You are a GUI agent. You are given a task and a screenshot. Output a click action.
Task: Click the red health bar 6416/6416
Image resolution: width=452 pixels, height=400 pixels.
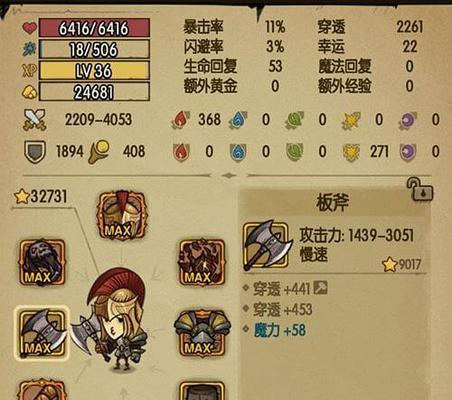pos(94,28)
